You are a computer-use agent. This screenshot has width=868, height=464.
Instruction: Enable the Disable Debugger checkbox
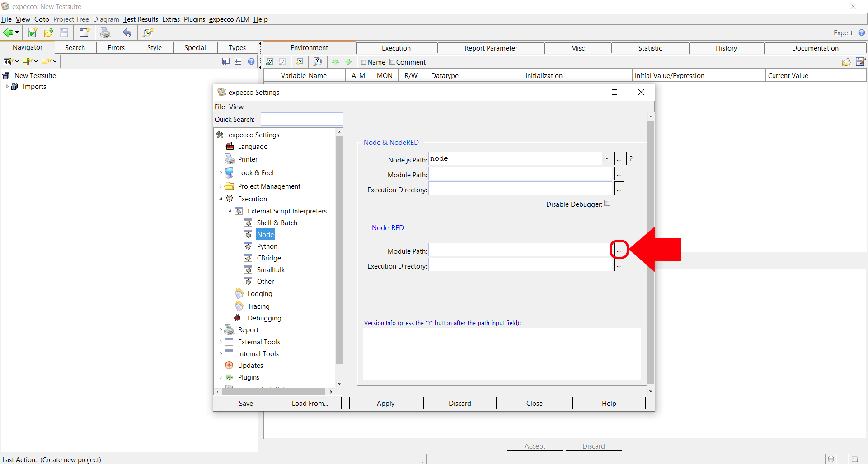[607, 204]
